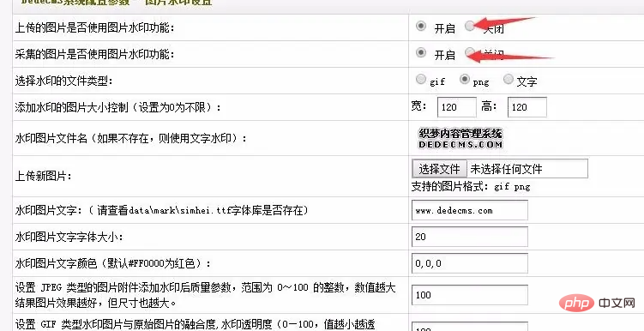
Task: Focus the watermark text field www.dedecms.com
Action: (470, 210)
